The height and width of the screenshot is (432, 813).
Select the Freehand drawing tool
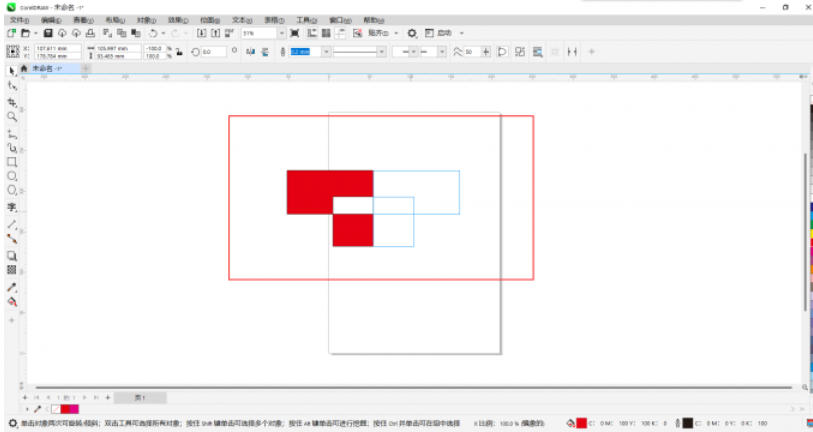click(x=12, y=134)
